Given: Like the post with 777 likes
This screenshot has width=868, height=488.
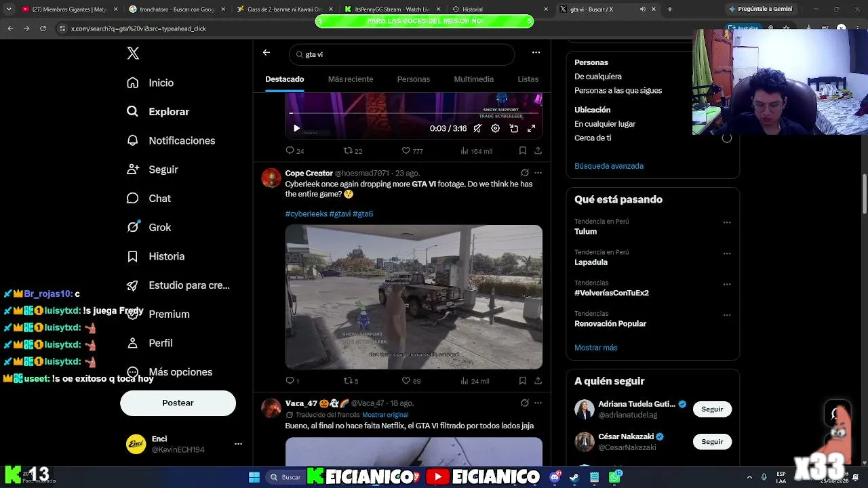Looking at the screenshot, I should 412,150.
